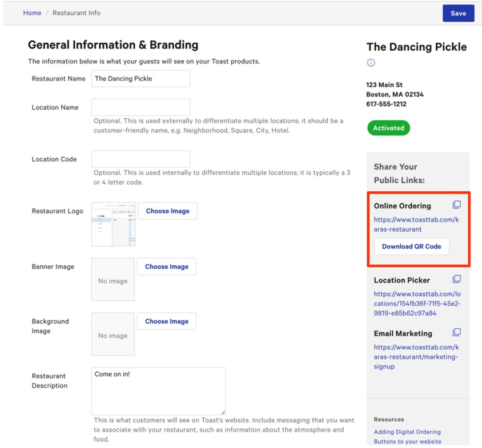The image size is (482, 448).
Task: Open Adding Digital Ordering Buttons resource link
Action: (407, 437)
